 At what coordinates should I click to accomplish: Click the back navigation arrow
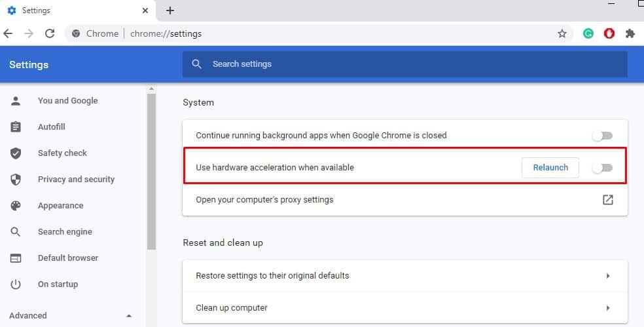coord(9,33)
